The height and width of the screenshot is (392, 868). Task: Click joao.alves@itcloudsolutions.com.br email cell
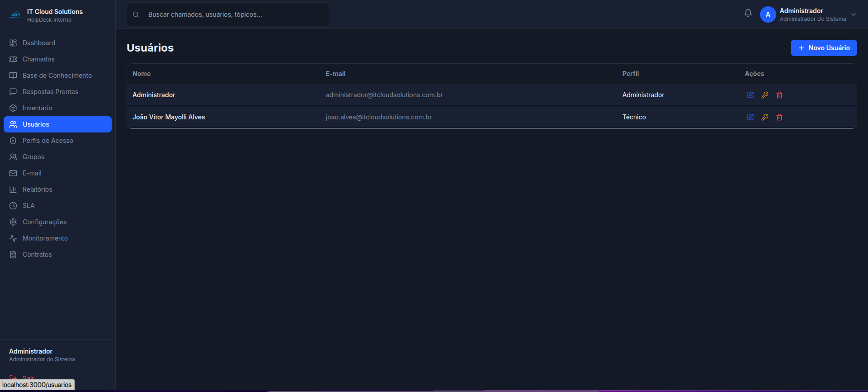click(x=379, y=117)
